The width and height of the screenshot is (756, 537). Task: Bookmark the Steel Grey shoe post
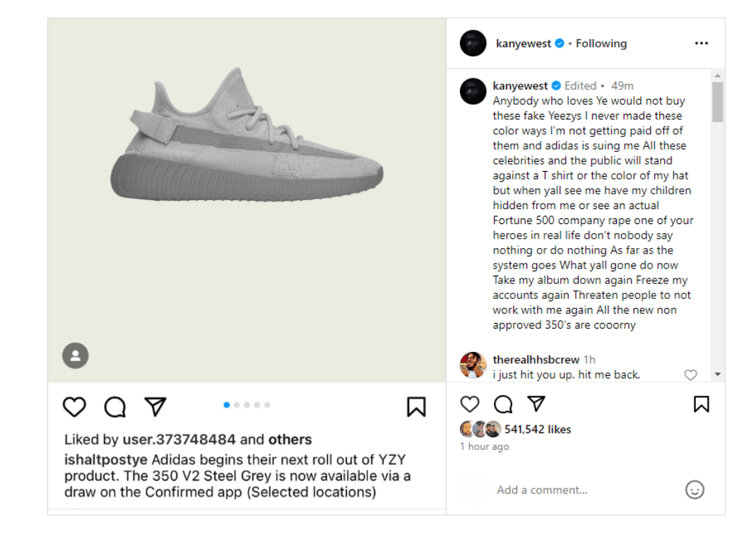pos(416,407)
